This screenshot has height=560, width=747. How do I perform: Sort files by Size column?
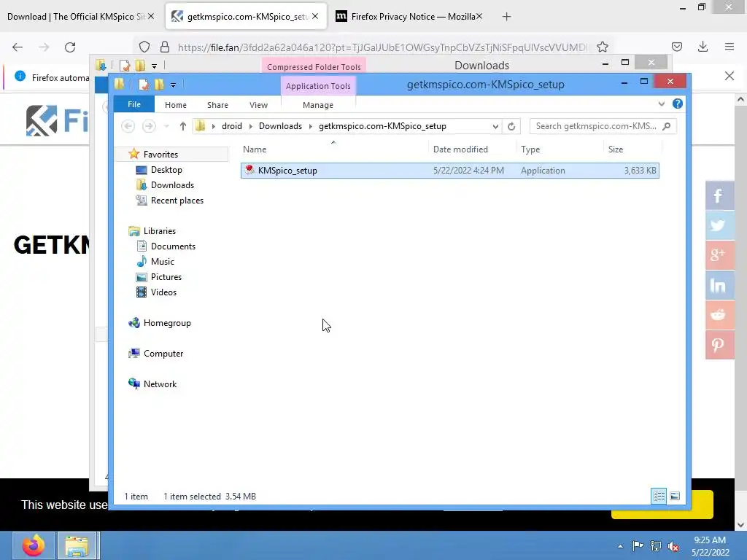[x=616, y=149]
